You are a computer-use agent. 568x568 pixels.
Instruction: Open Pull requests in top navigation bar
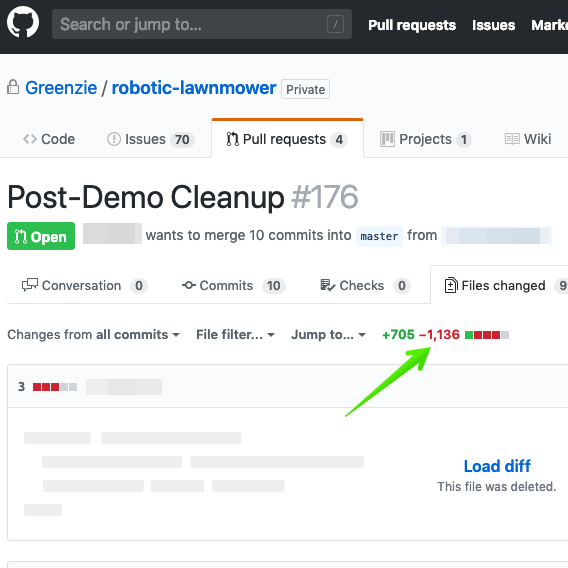pyautogui.click(x=412, y=25)
